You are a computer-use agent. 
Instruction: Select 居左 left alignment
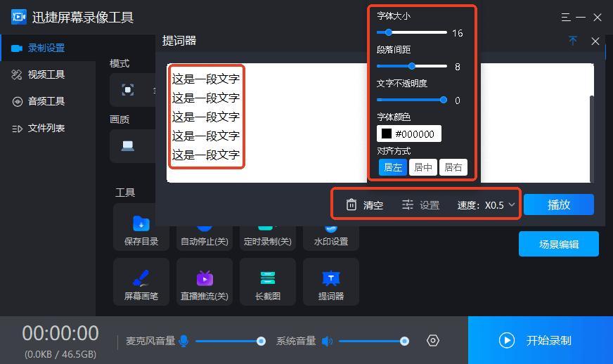(x=393, y=167)
